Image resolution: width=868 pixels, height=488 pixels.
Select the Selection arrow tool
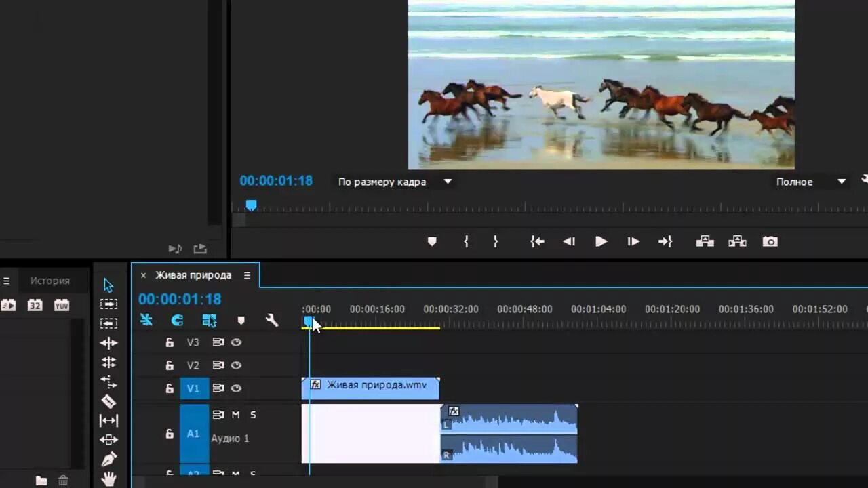108,285
